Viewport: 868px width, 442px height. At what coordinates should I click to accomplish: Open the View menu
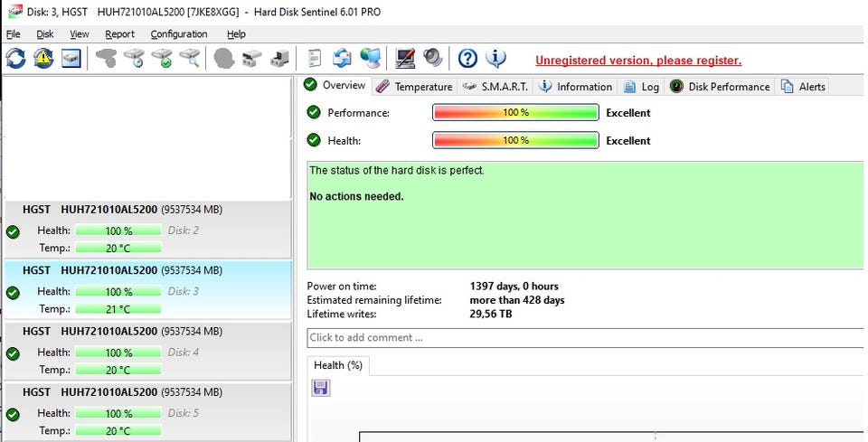[80, 34]
